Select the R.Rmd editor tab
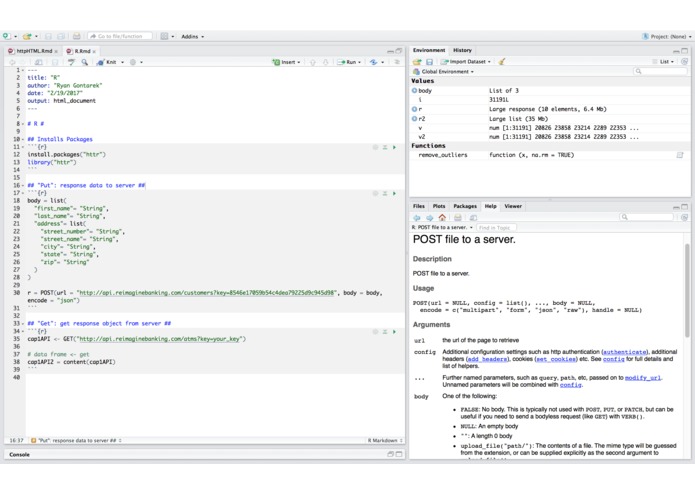Screen dimensions: 695x494 [x=81, y=51]
